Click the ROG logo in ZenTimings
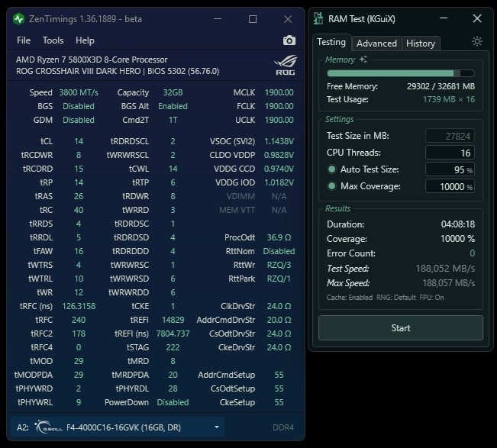497x448 pixels. pyautogui.click(x=286, y=66)
